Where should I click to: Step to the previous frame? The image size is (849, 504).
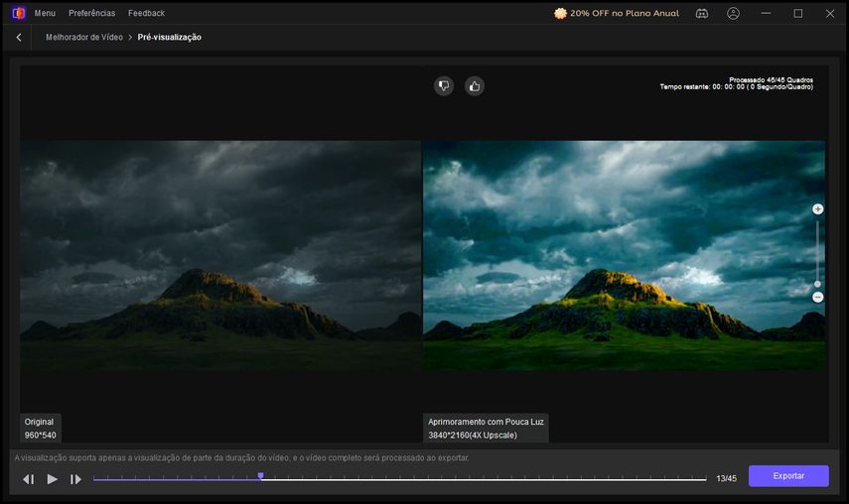(x=29, y=479)
